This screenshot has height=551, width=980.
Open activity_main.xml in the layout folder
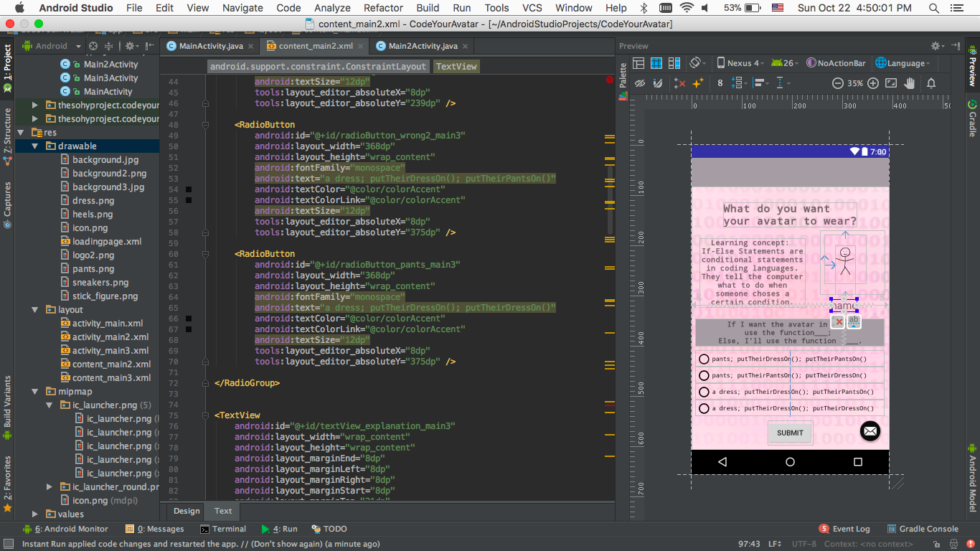(x=107, y=324)
